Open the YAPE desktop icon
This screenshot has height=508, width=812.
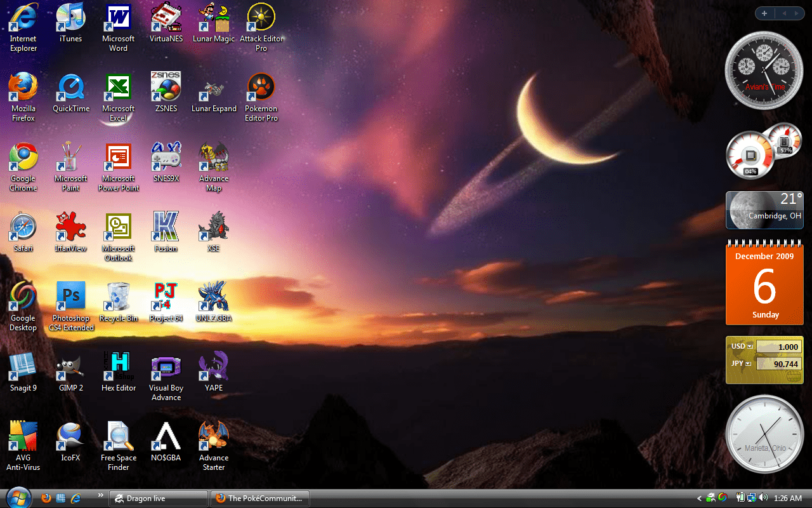click(x=214, y=372)
